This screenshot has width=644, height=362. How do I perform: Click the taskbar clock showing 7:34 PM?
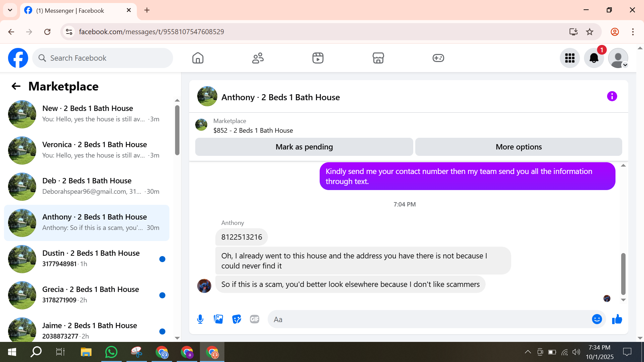[x=600, y=352]
